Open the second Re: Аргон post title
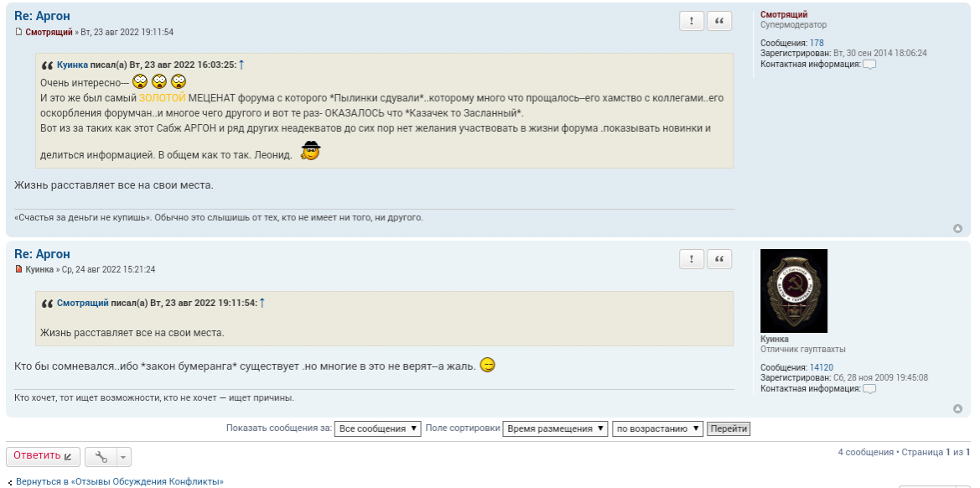Screen dimensions: 980x488 pyautogui.click(x=43, y=254)
